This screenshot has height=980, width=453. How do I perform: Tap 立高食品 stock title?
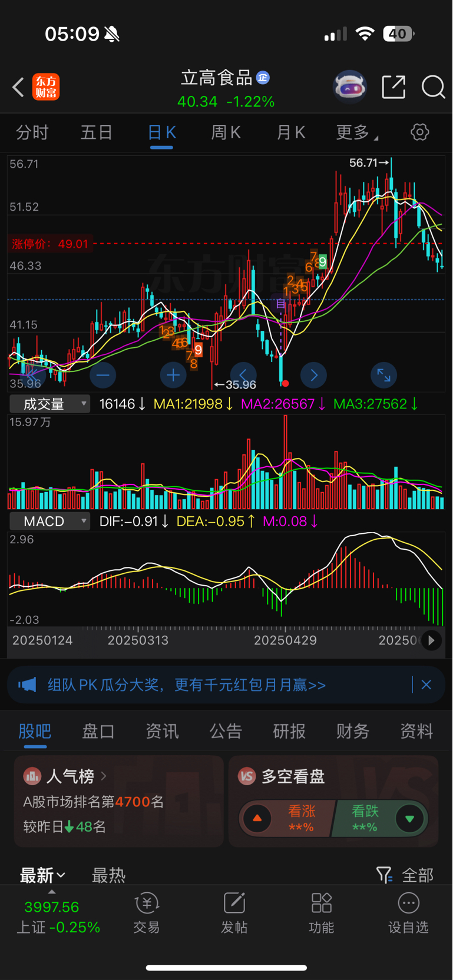pos(217,78)
